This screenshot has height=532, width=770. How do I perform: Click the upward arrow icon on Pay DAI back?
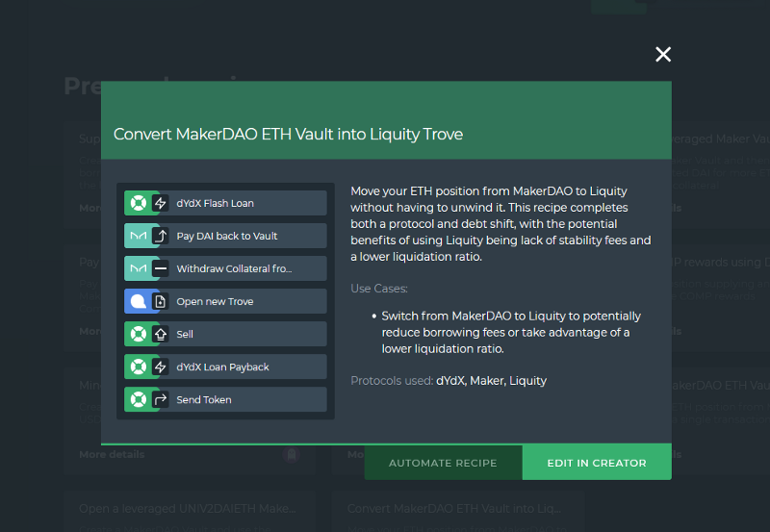(x=160, y=236)
